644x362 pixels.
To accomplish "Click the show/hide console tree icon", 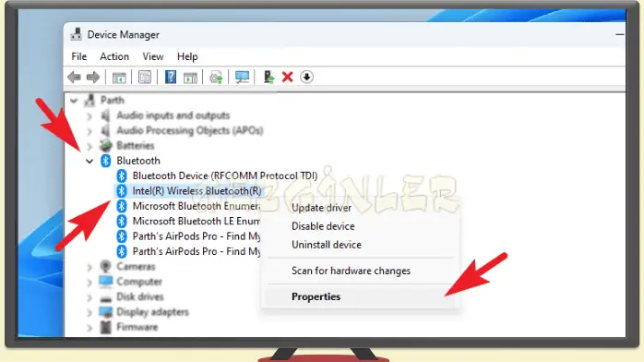I will tap(119, 78).
